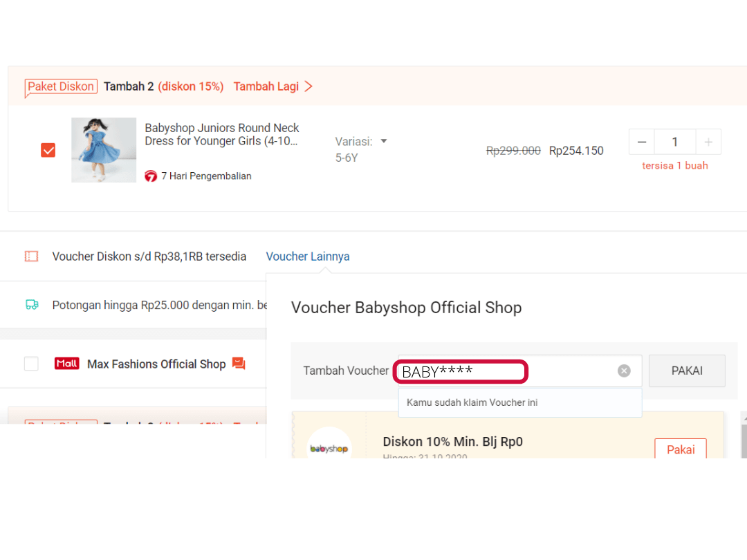Click the PAKAI voucher apply button
Image resolution: width=747 pixels, height=560 pixels.
687,371
